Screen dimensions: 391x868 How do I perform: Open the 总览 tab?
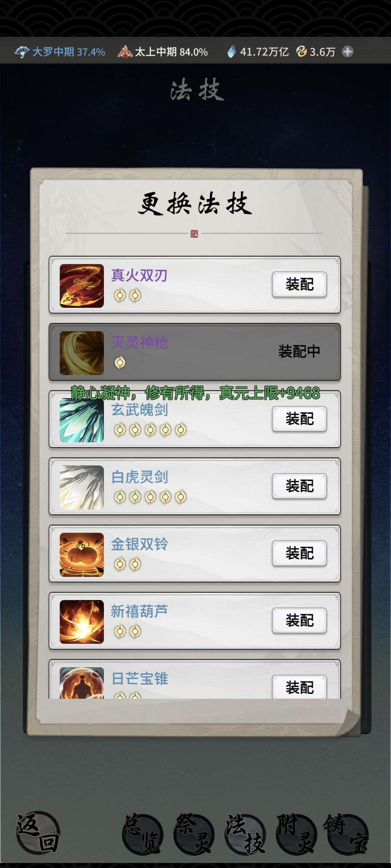click(x=143, y=834)
